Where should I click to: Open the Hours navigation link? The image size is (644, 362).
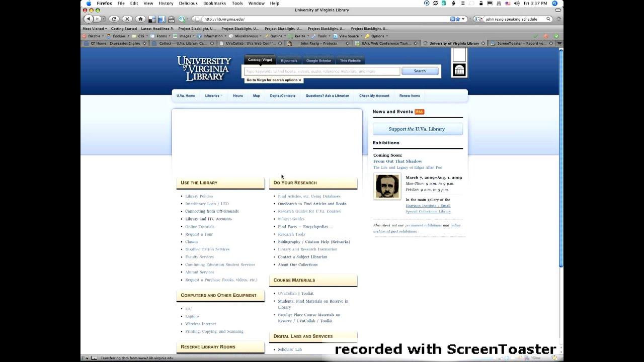[238, 96]
